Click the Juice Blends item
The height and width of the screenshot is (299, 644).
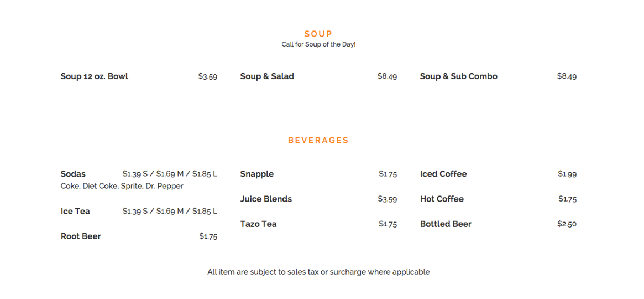point(266,199)
